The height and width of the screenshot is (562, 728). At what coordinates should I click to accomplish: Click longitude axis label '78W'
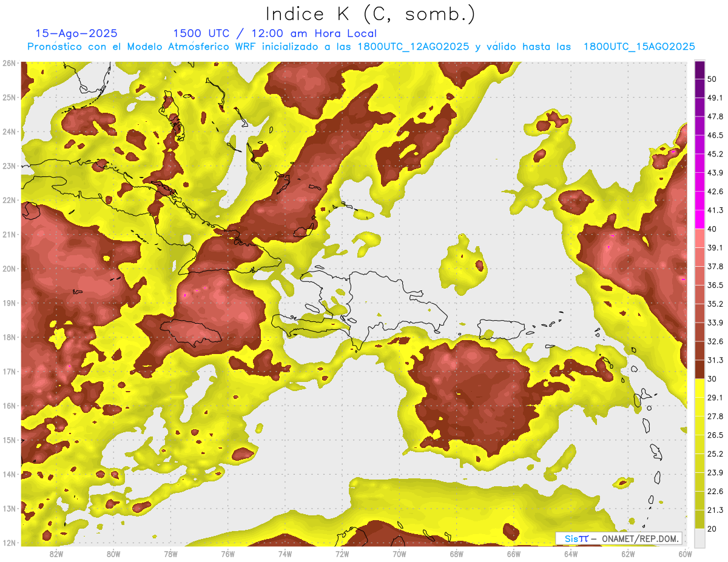pyautogui.click(x=170, y=554)
